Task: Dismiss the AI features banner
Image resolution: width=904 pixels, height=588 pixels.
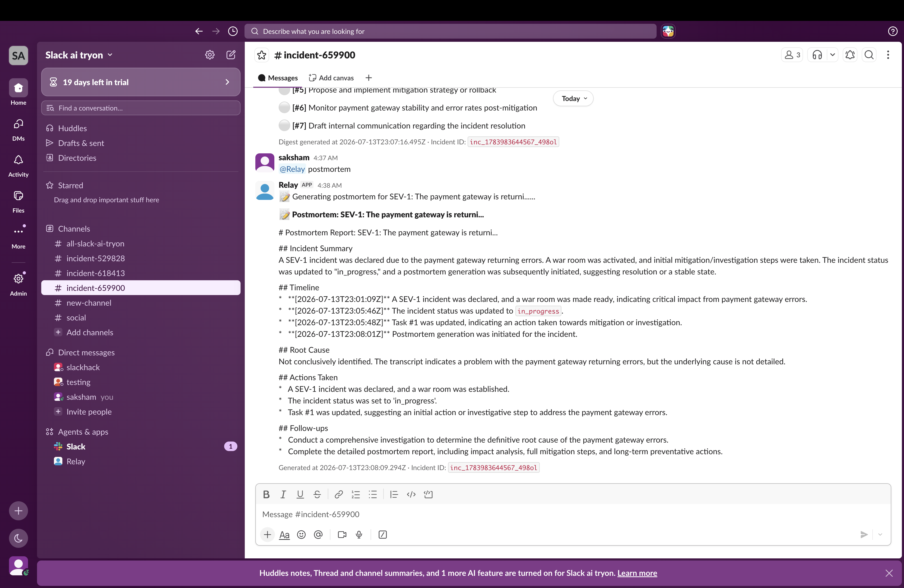Action: (x=889, y=573)
